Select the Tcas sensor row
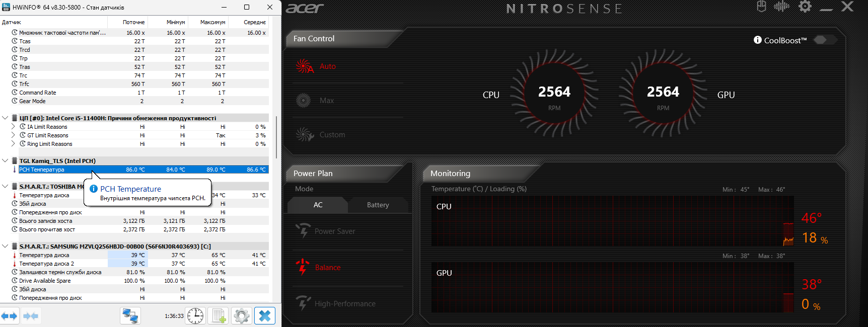The height and width of the screenshot is (327, 868). 139,41
